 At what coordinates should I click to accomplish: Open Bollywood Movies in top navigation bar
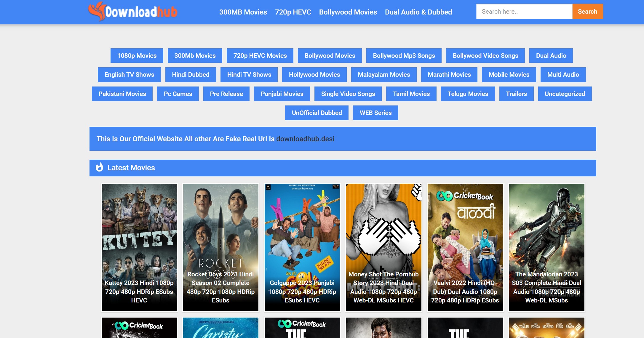[x=348, y=12]
